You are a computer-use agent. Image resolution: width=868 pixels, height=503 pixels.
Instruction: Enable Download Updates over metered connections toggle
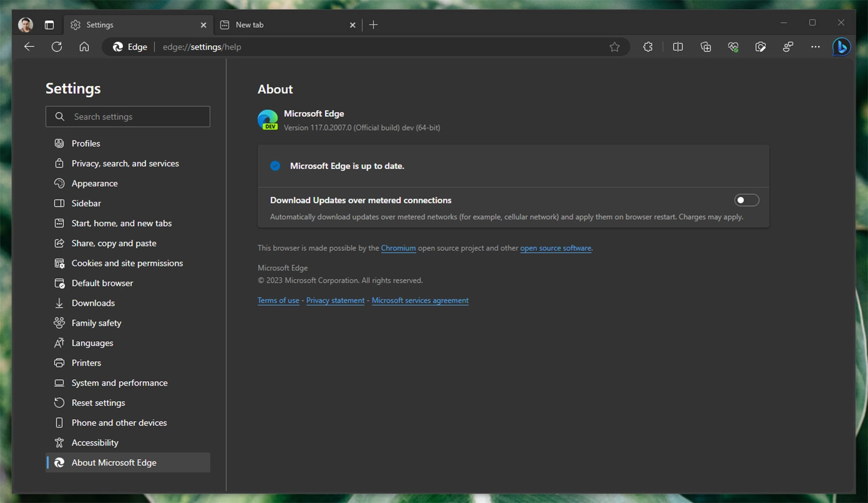pos(746,200)
